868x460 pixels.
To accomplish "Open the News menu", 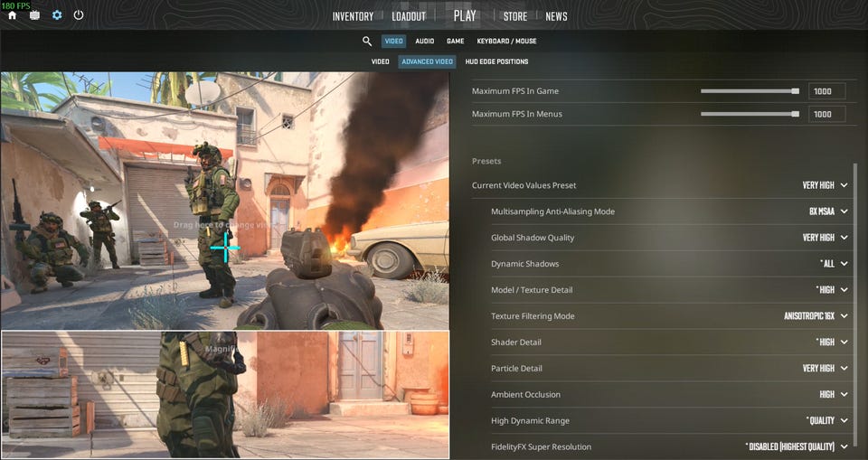I will click(556, 16).
